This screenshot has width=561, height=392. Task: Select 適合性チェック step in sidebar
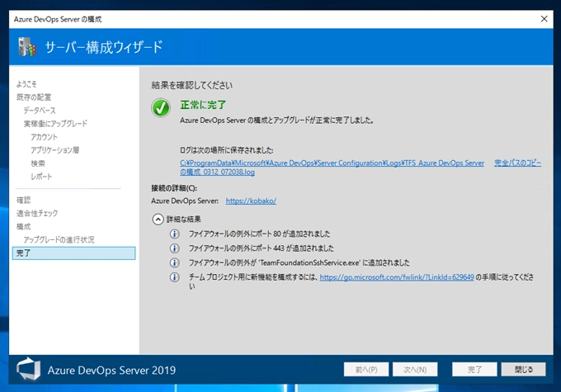pos(37,214)
